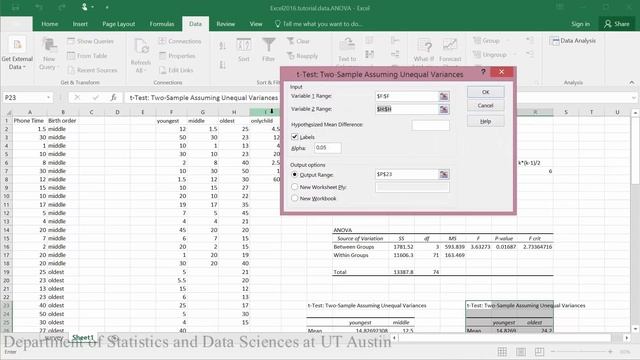Open the What-If Analysis tool
The width and height of the screenshot is (640, 360).
(424, 49)
